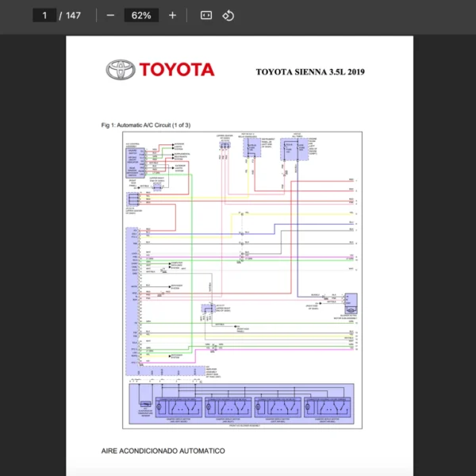
Task: Click the red TOYOTA wordmark
Action: (x=177, y=70)
